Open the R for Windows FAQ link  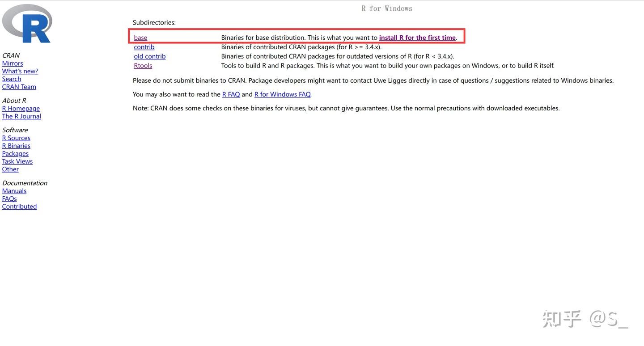coord(282,94)
